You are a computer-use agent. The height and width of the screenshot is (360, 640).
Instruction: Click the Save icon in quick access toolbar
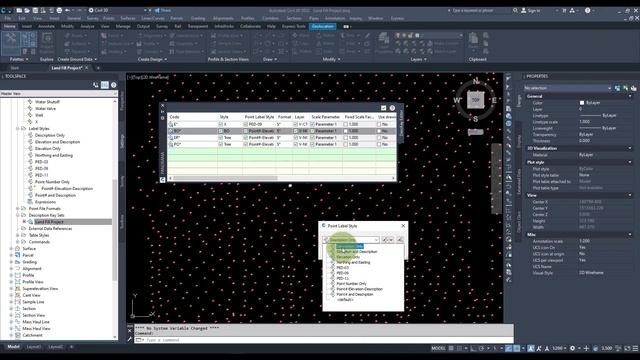[35, 10]
